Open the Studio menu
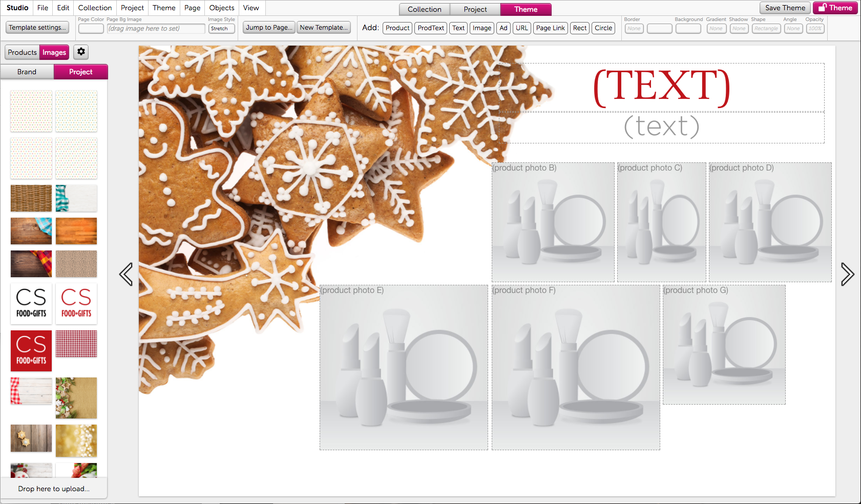 tap(17, 8)
